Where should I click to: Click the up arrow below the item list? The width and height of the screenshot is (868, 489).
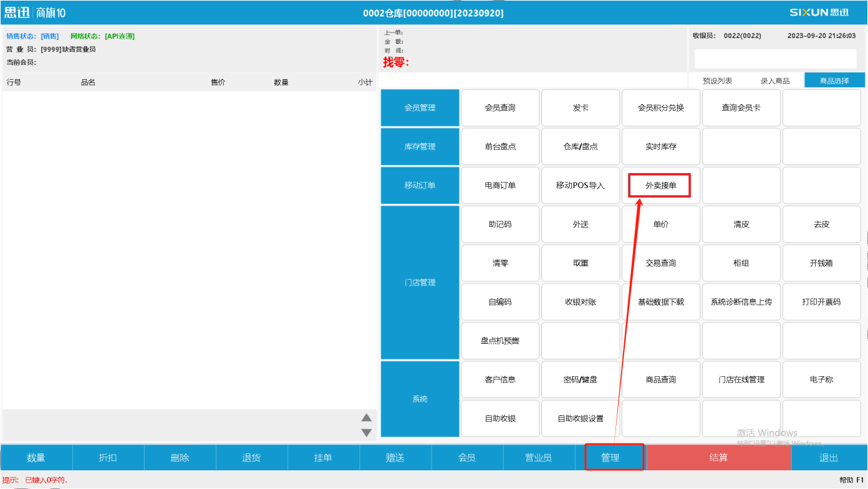(367, 418)
